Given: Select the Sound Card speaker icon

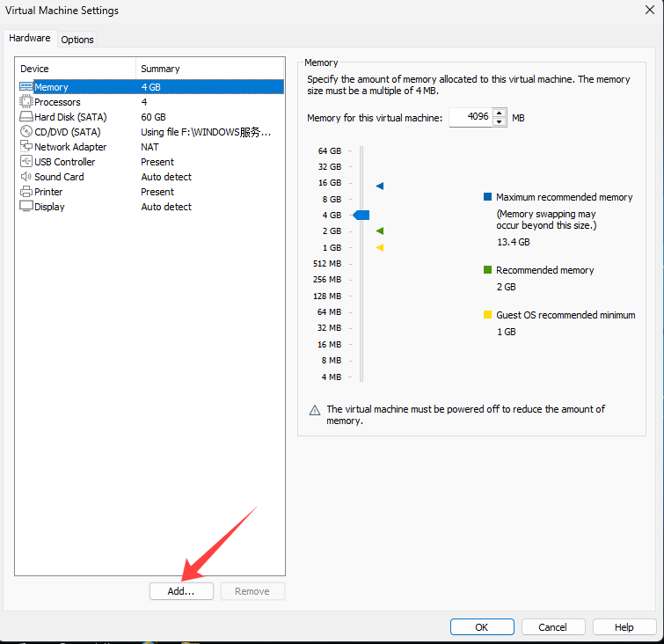Looking at the screenshot, I should [26, 177].
